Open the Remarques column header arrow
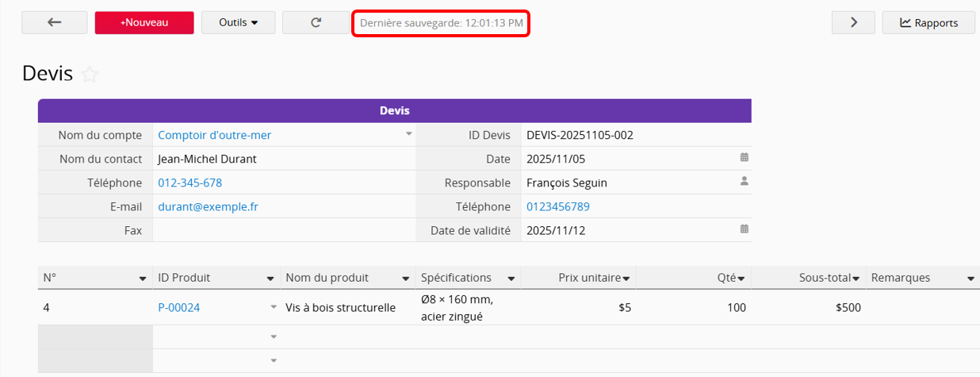The height and width of the screenshot is (377, 980). pyautogui.click(x=970, y=279)
